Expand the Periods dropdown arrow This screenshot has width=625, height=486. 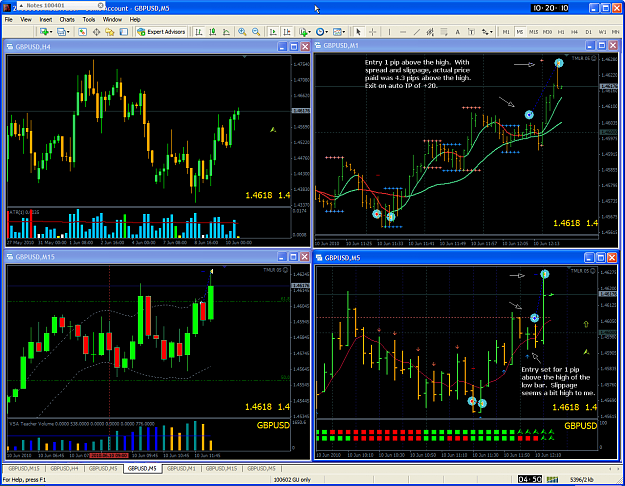326,32
